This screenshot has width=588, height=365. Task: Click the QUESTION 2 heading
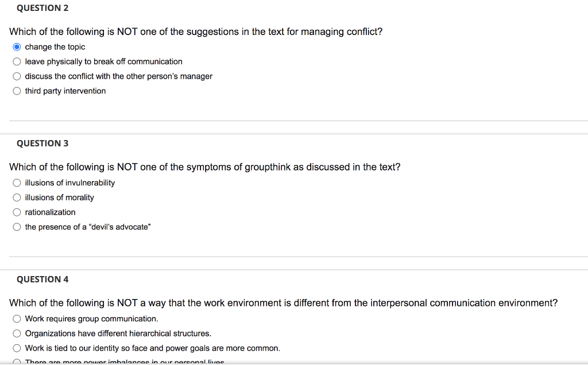42,7
